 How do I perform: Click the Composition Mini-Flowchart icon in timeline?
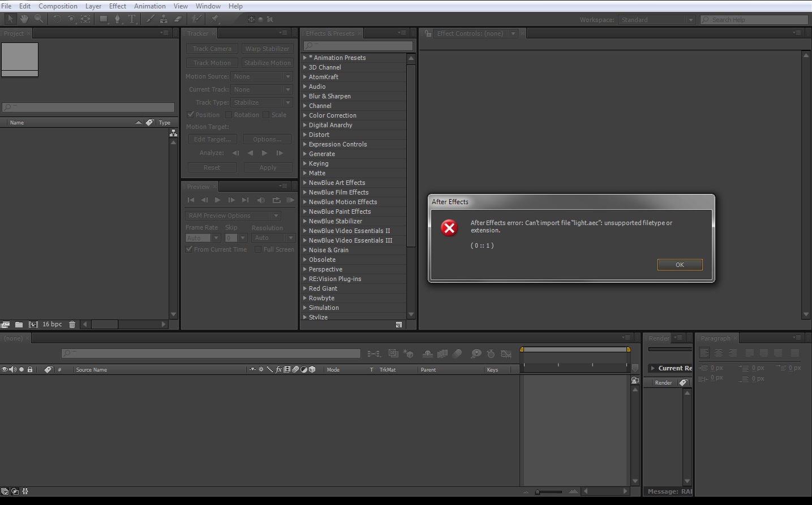click(x=373, y=353)
